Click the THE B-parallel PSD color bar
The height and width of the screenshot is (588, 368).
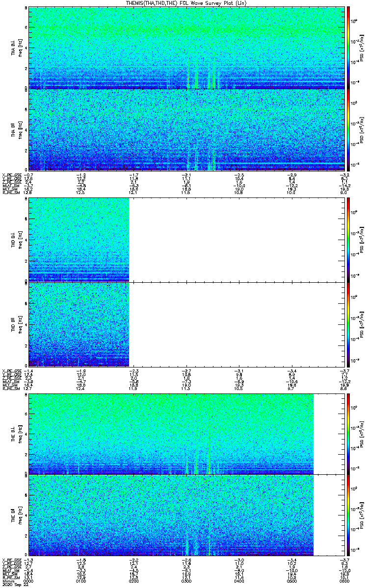pyautogui.click(x=348, y=515)
